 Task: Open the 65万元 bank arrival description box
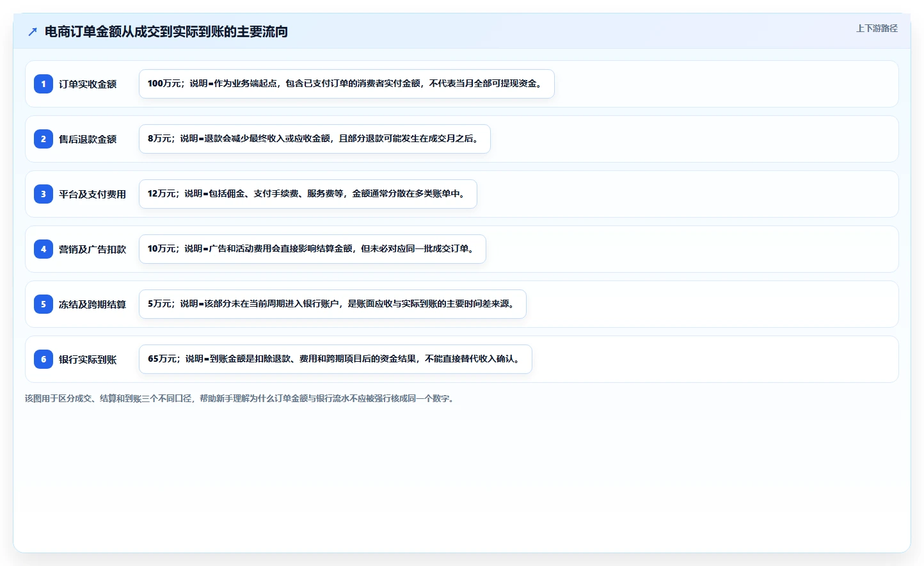335,359
